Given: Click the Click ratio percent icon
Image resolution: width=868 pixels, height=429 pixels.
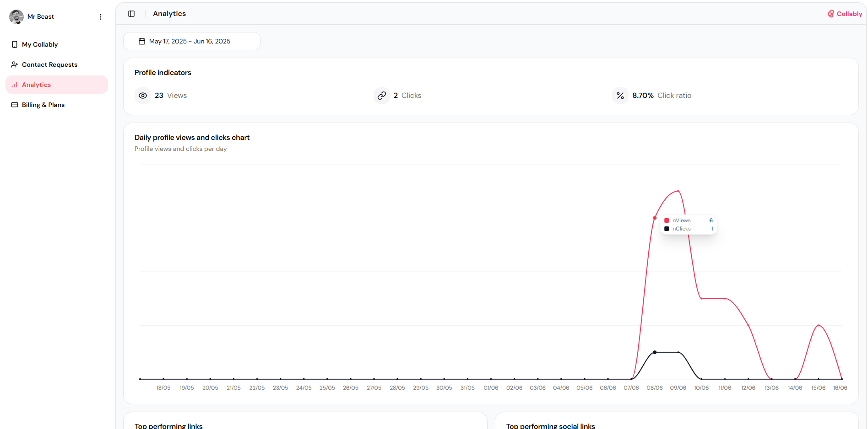Looking at the screenshot, I should pyautogui.click(x=620, y=96).
